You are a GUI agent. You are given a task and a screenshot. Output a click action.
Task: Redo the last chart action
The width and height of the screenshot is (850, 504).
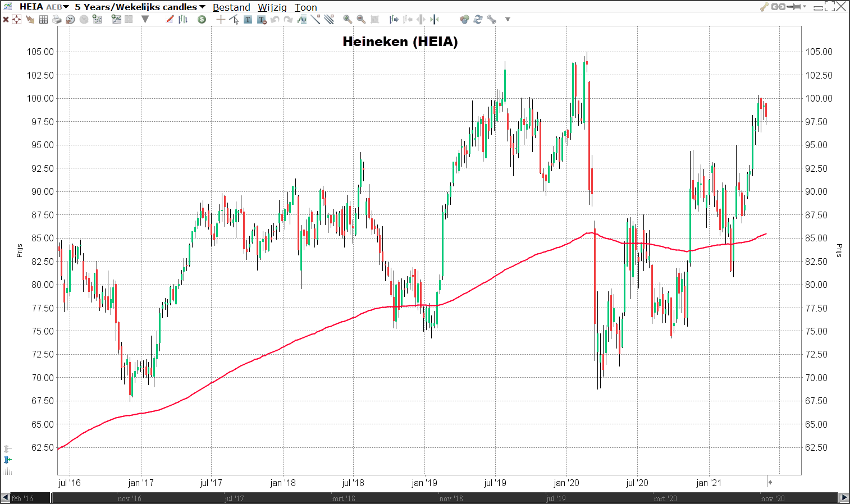pos(288,20)
